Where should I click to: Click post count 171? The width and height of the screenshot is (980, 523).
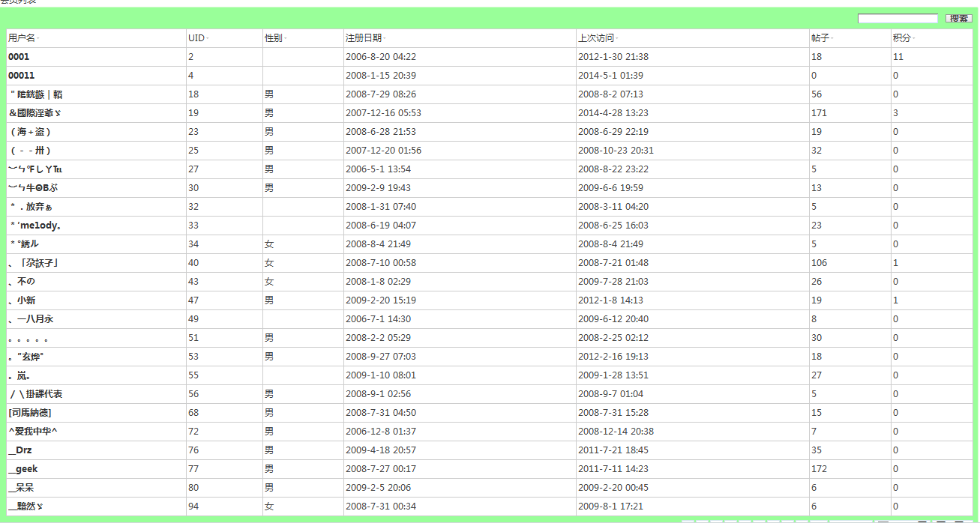[x=819, y=113]
